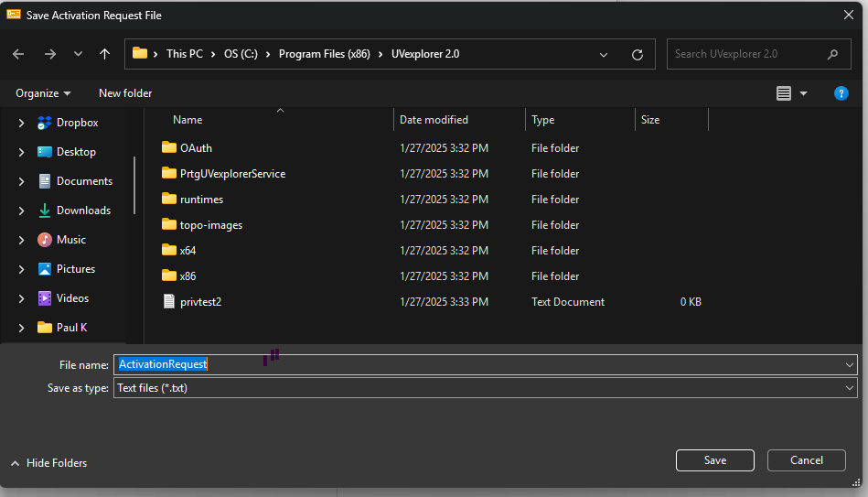Refresh the UVexplorer 2.0 folder view
Viewport: 868px width, 497px height.
click(638, 54)
